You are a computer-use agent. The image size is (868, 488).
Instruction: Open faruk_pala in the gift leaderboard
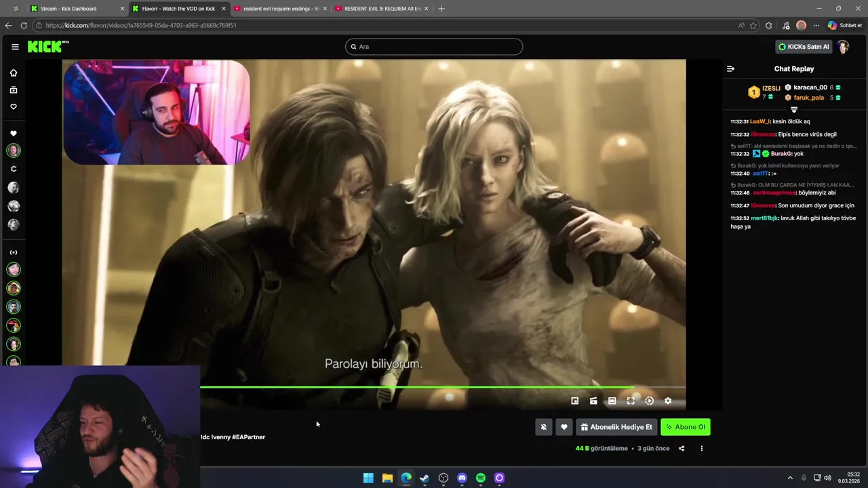(809, 98)
